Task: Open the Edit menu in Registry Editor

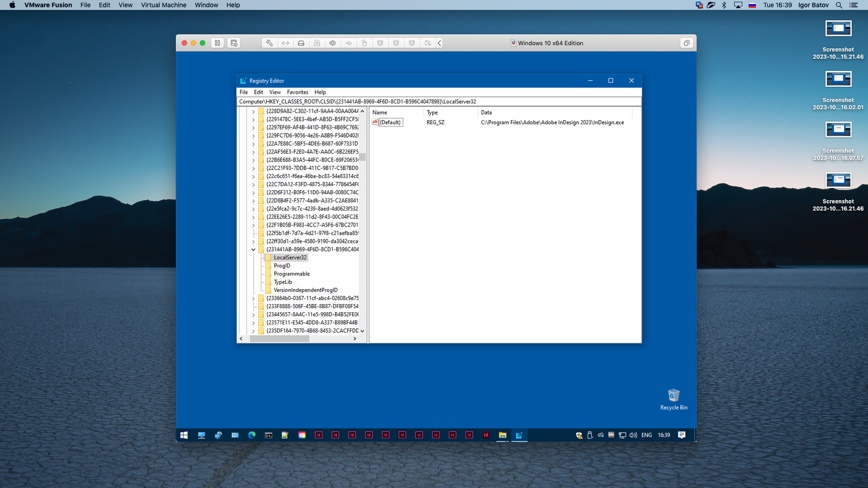Action: pos(259,93)
